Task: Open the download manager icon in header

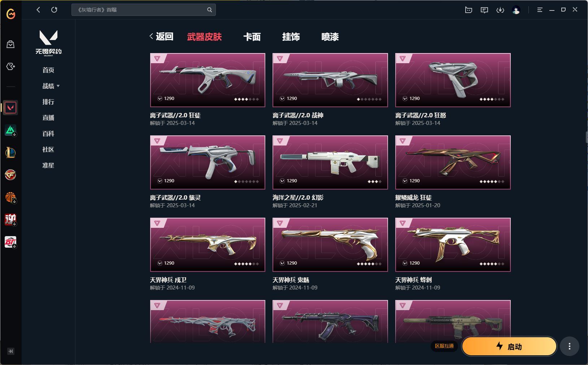Action: [500, 10]
